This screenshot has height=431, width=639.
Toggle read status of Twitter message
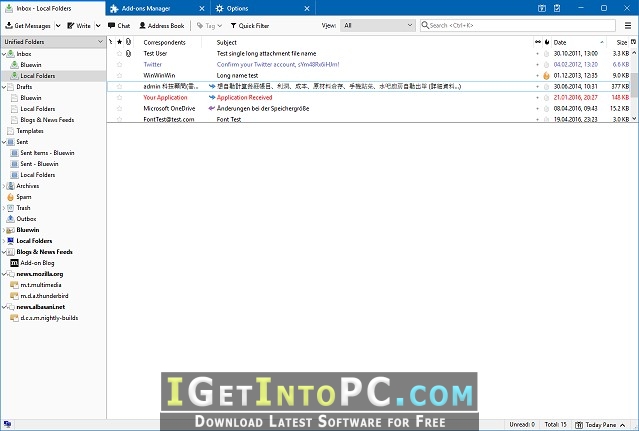[538, 64]
